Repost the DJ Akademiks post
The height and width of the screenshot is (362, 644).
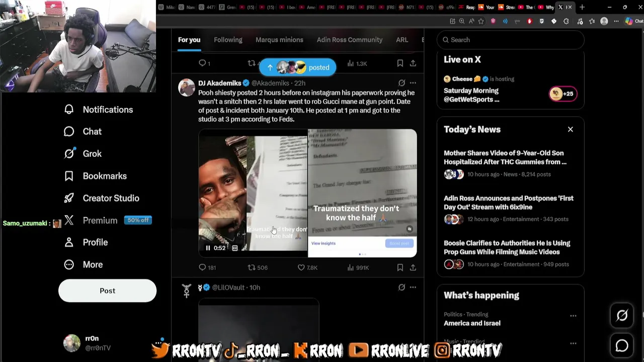(x=258, y=267)
